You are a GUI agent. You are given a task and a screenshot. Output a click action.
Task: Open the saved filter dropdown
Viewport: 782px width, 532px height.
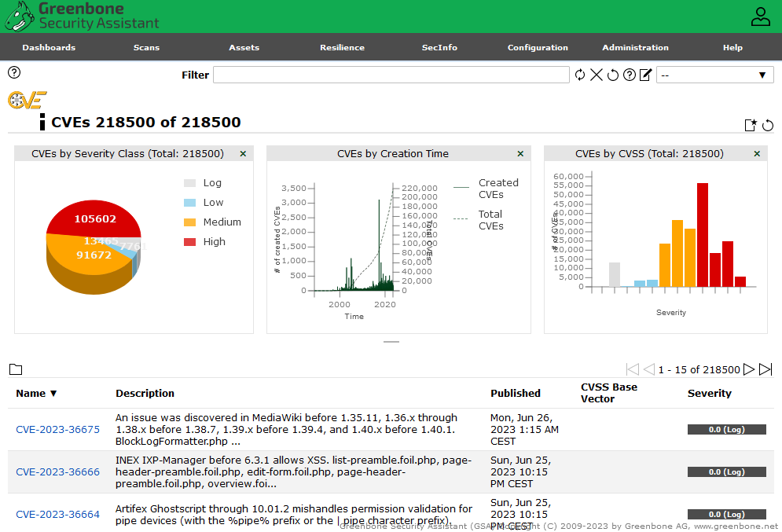pyautogui.click(x=714, y=75)
